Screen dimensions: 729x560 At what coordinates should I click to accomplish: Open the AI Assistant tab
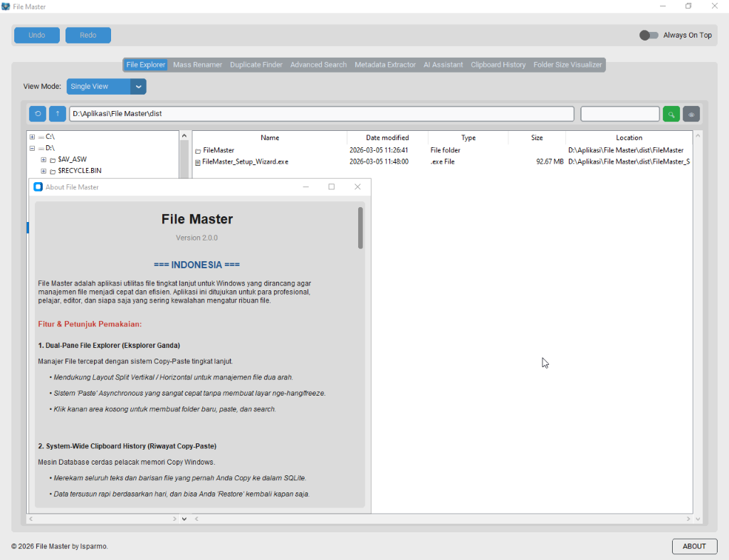[443, 64]
